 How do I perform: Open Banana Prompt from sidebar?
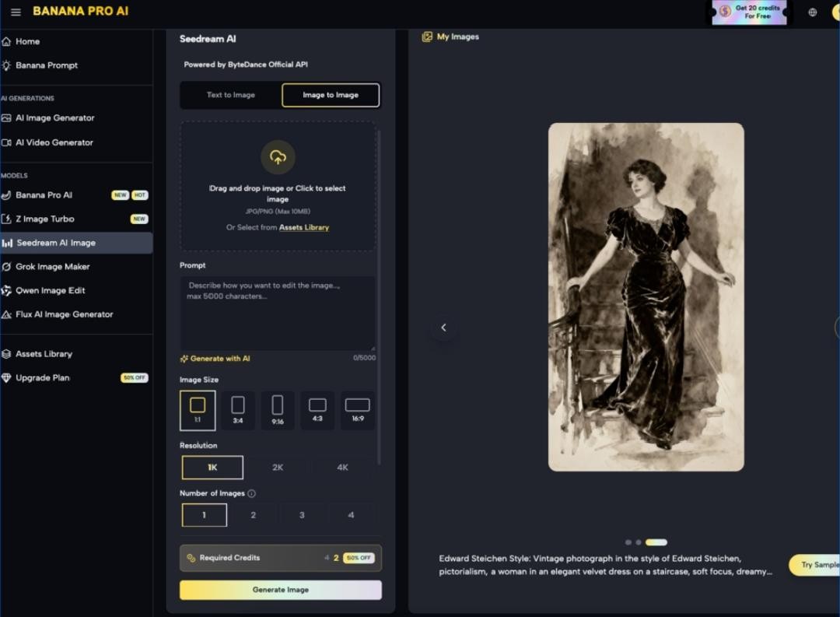point(47,65)
